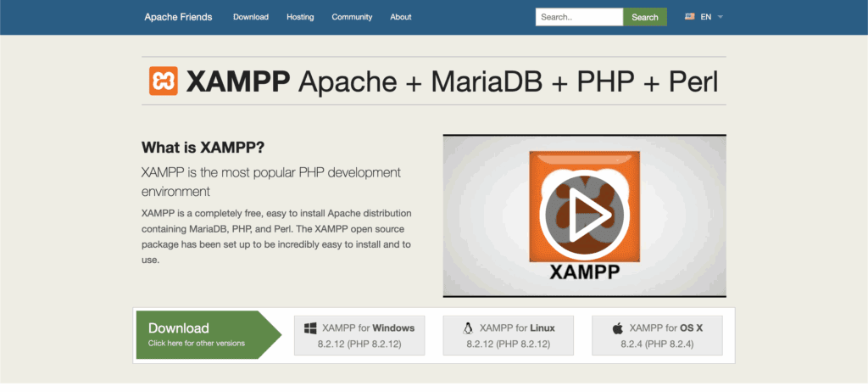Click the Windows logo icon
Viewport: 868px width, 392px height.
[310, 328]
